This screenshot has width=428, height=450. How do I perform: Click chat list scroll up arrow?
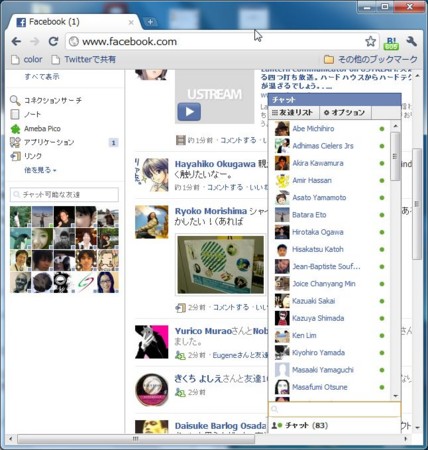click(395, 126)
